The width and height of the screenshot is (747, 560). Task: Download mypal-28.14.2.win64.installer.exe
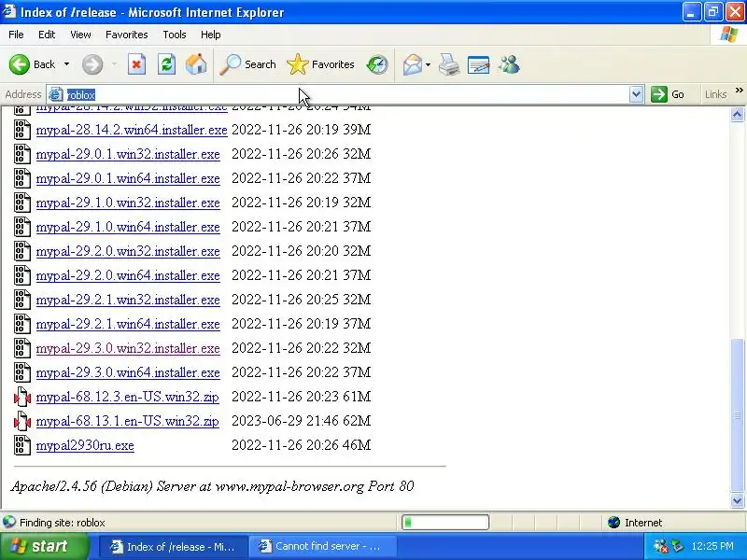pyautogui.click(x=132, y=130)
